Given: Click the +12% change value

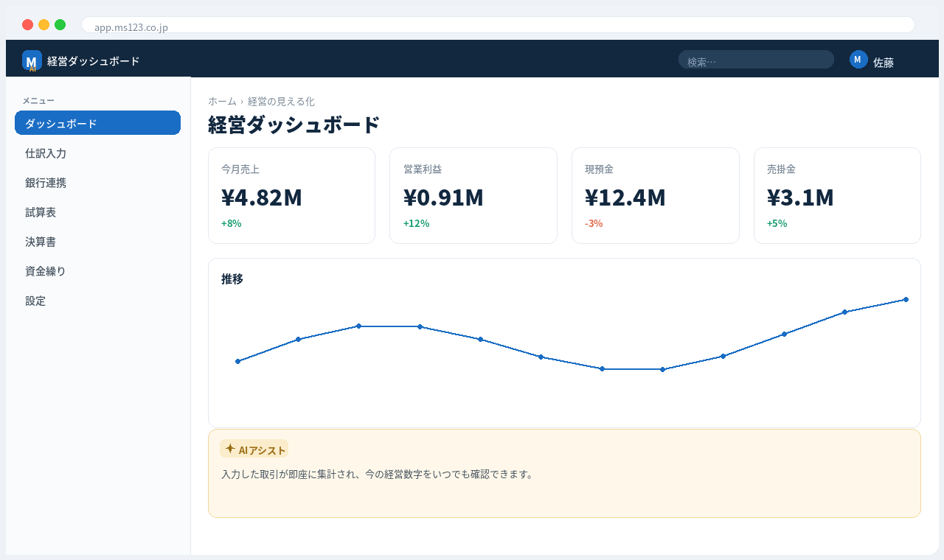Looking at the screenshot, I should tap(417, 223).
